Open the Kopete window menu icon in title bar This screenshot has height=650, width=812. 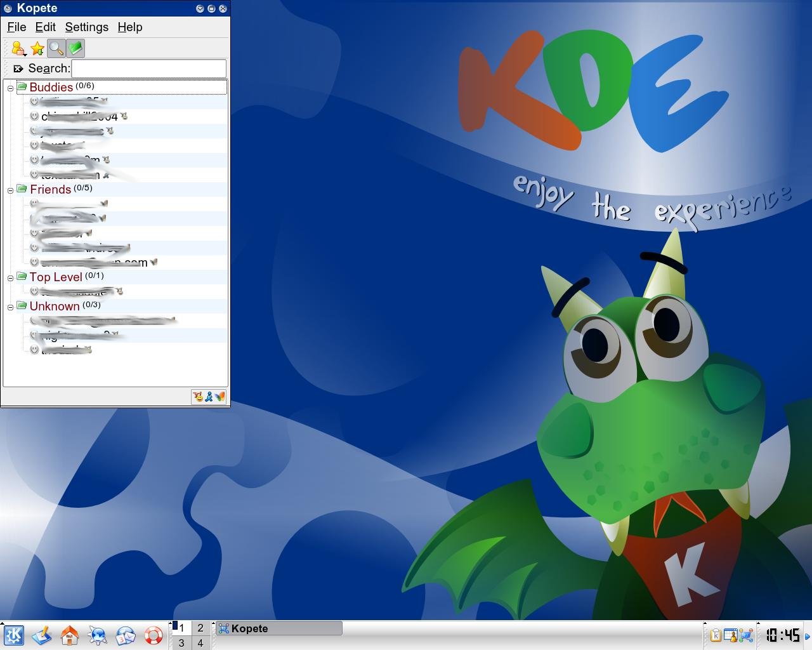8,8
